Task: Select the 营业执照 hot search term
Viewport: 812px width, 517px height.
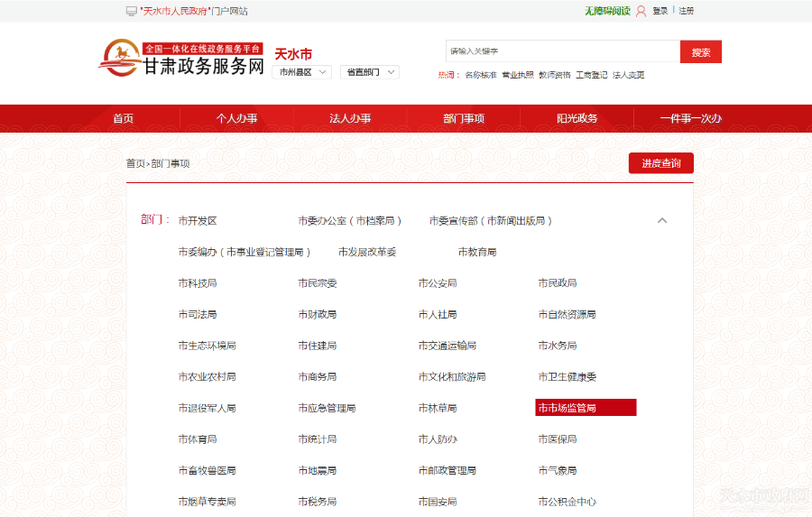Action: 517,75
